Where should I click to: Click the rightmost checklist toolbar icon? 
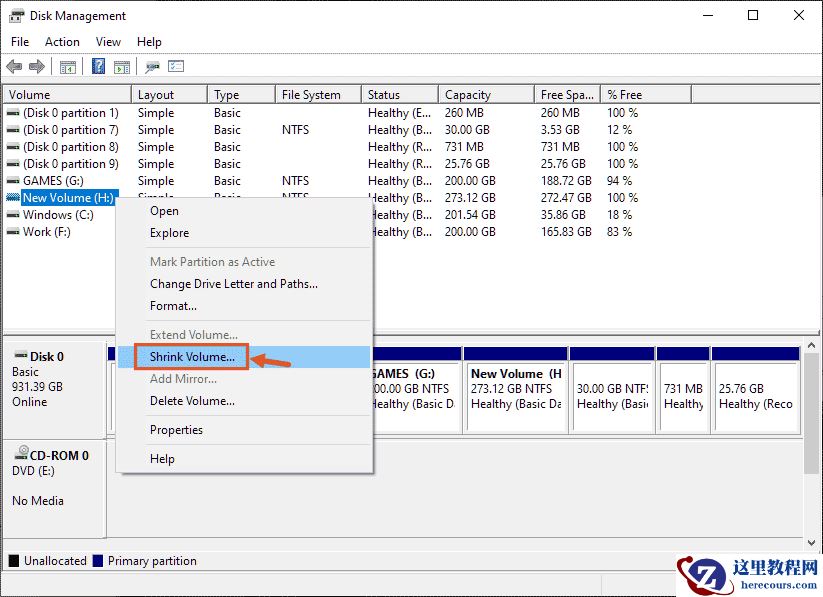(x=176, y=66)
